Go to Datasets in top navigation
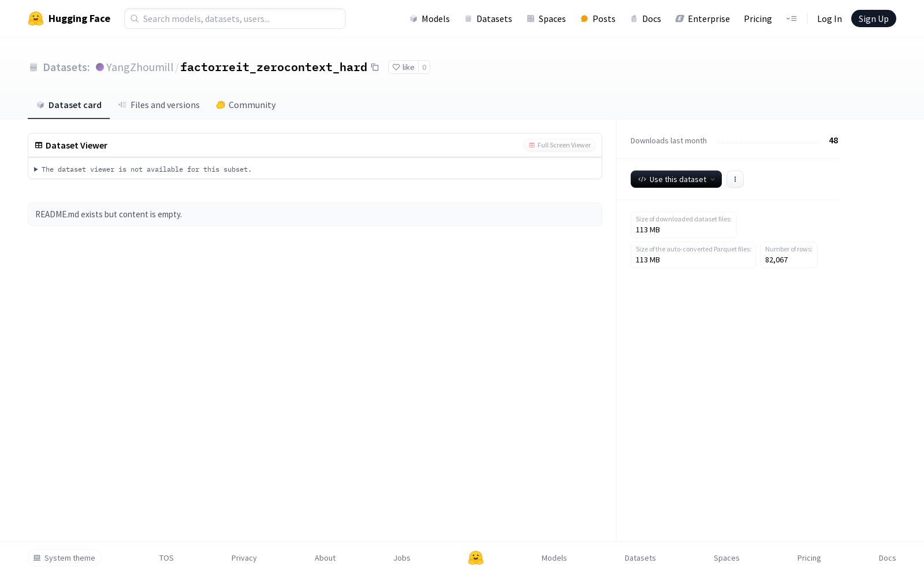This screenshot has height=578, width=924. point(488,18)
